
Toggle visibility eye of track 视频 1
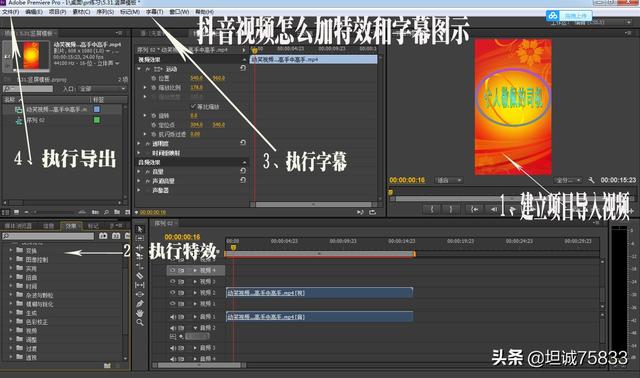tap(173, 304)
